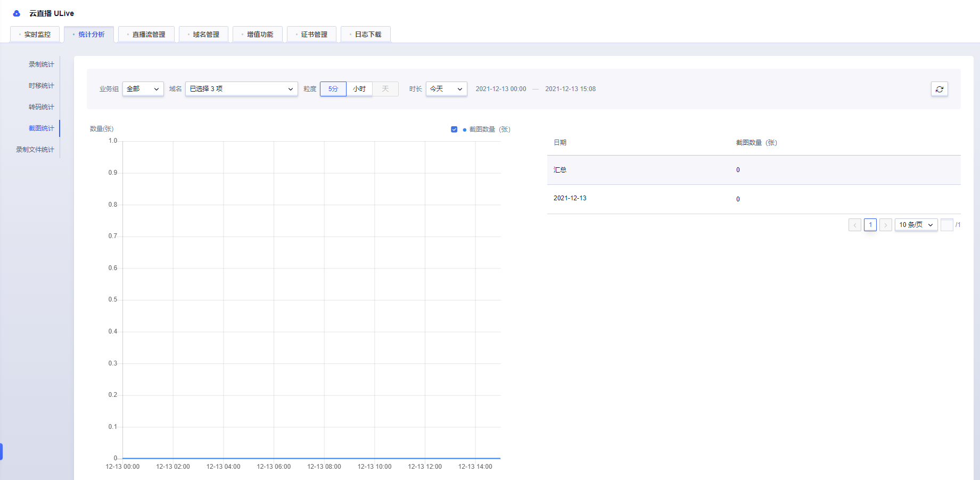Click the 12-13 14:00 axis label
980x480 pixels.
(x=475, y=467)
